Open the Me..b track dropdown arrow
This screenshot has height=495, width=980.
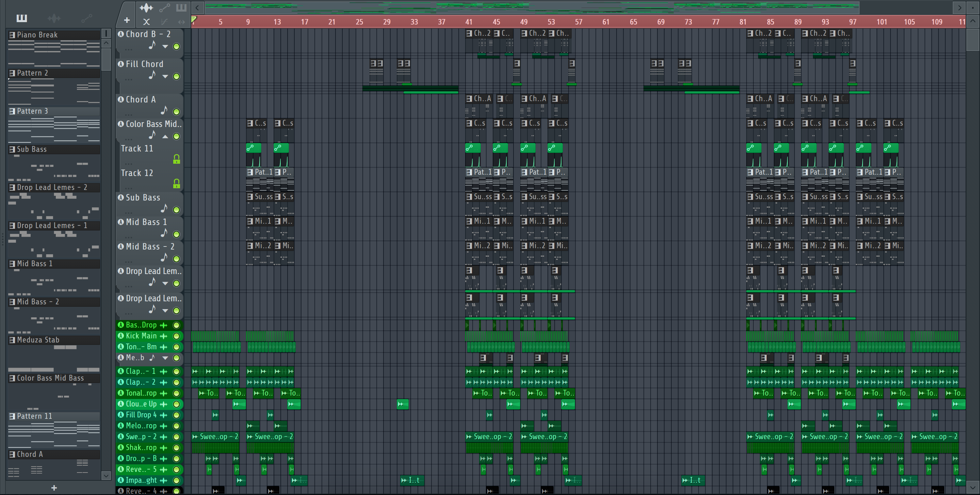(165, 358)
